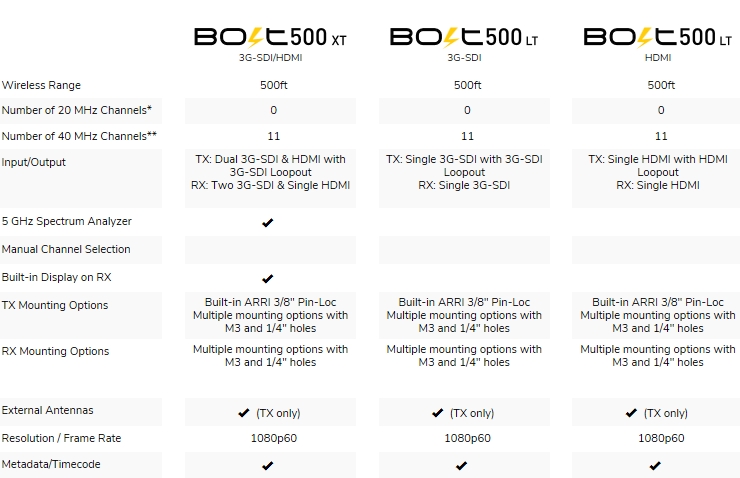Click the XT Metadata/Timecode checkmark

point(268,466)
